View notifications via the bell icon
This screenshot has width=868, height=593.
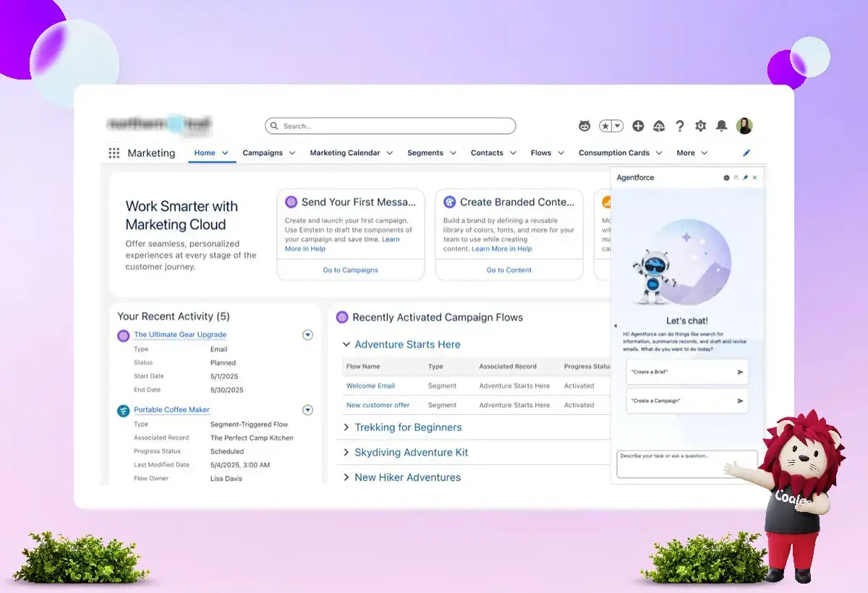(721, 126)
